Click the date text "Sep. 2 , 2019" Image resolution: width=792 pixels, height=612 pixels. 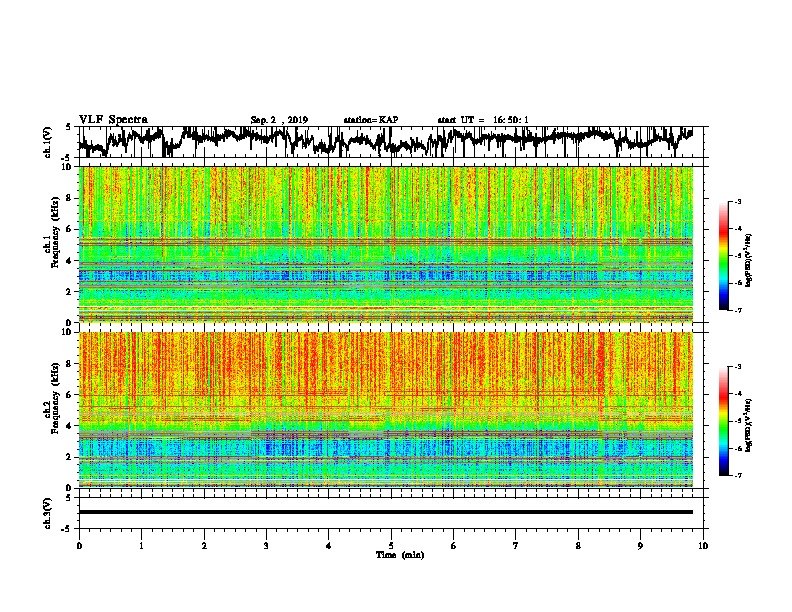pos(279,120)
